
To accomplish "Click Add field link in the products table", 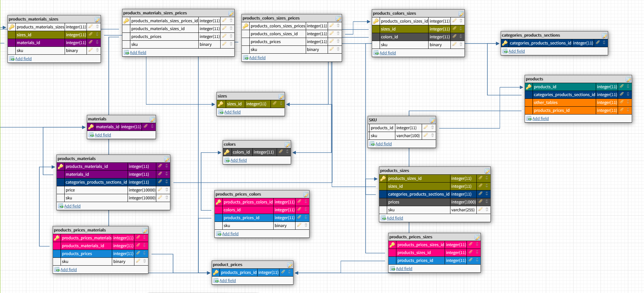I will pos(540,119).
